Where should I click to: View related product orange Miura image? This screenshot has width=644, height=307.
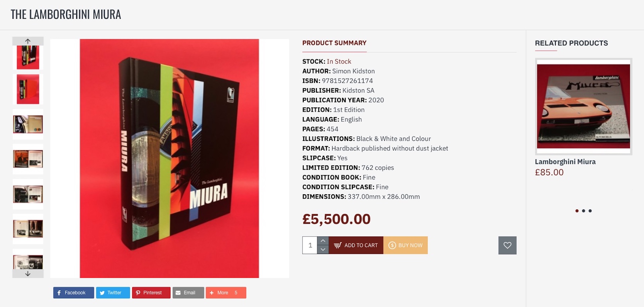pos(583,106)
